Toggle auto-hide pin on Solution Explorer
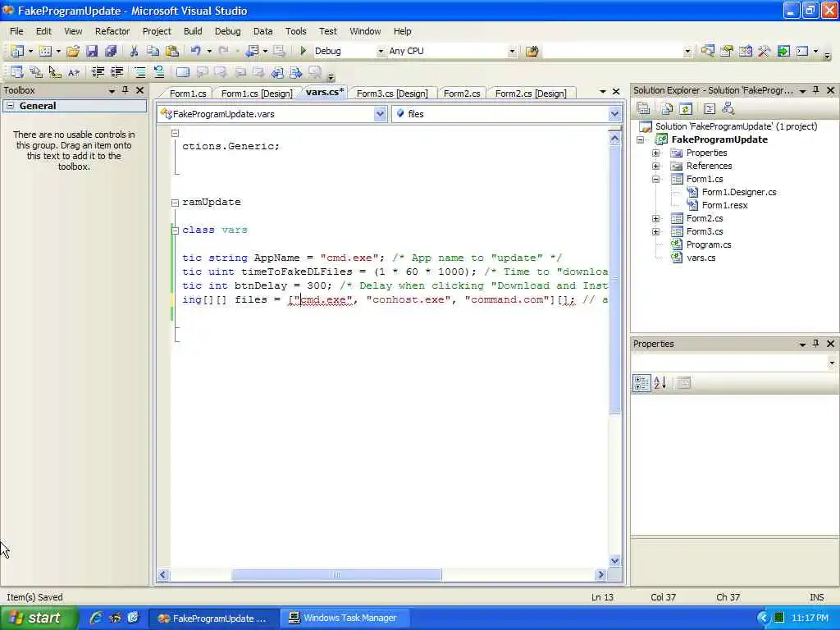This screenshot has width=840, height=630. coord(816,90)
